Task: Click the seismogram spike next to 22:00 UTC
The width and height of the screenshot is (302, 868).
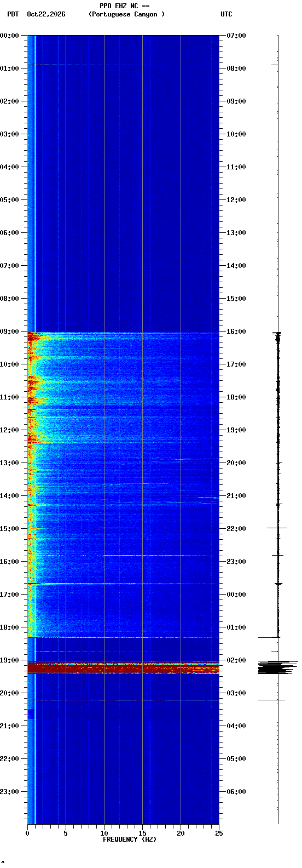Action: click(277, 528)
